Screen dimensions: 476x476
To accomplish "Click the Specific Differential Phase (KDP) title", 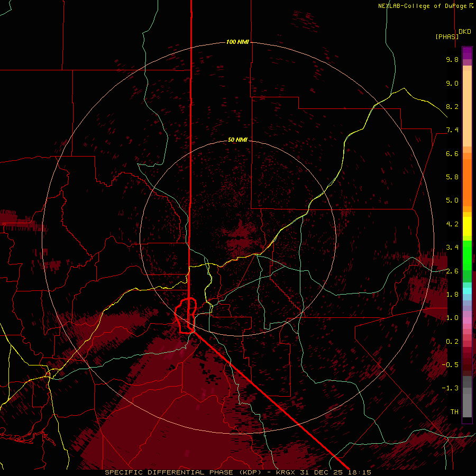I will click(184, 472).
